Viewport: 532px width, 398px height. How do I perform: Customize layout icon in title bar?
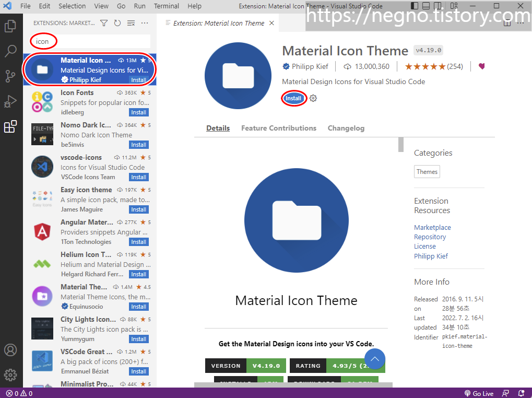[x=454, y=6]
